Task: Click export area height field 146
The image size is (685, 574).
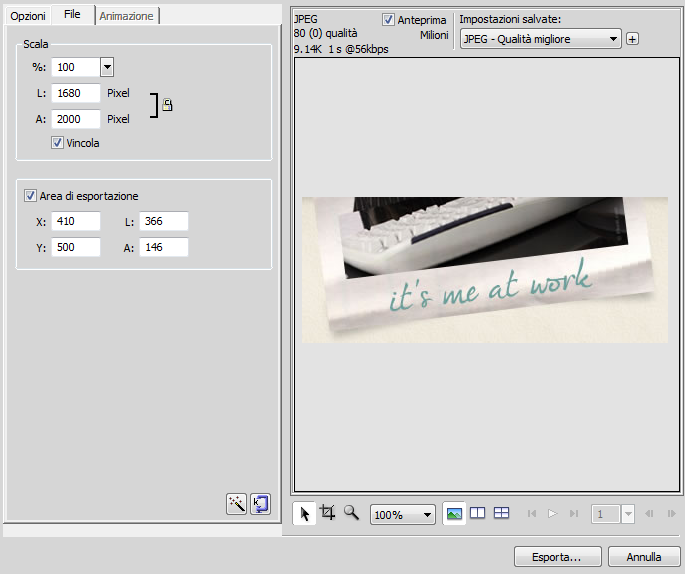Action: (x=164, y=247)
